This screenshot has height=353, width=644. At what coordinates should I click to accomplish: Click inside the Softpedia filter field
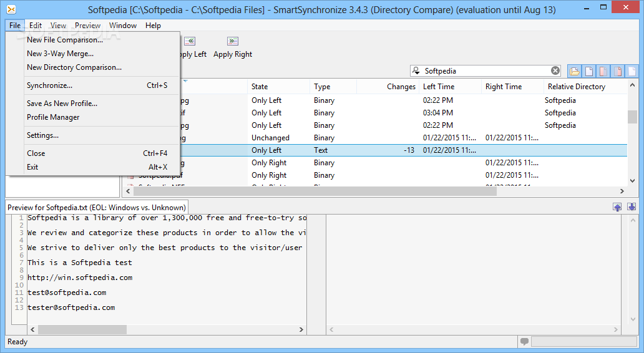(485, 70)
